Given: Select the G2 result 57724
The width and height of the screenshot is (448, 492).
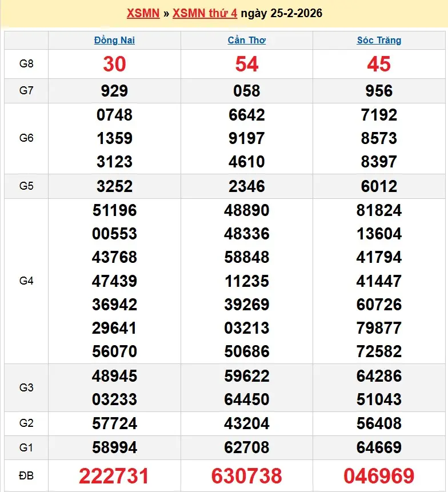Looking at the screenshot, I should [114, 423].
